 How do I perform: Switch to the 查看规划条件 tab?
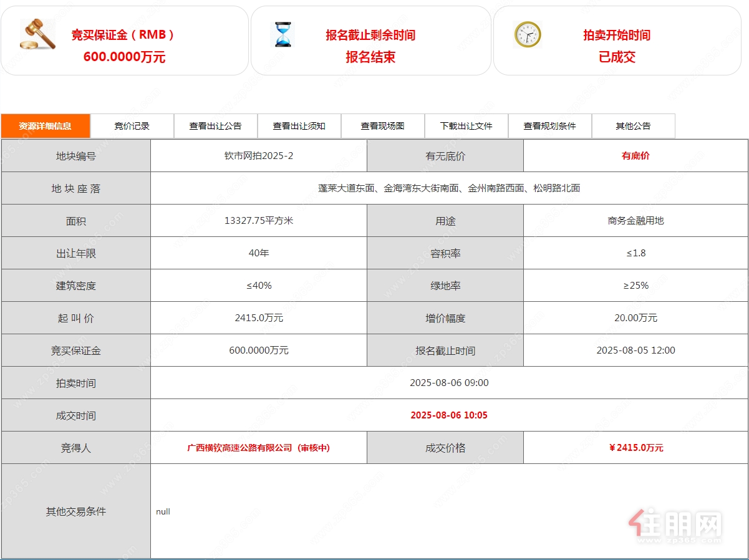(550, 126)
